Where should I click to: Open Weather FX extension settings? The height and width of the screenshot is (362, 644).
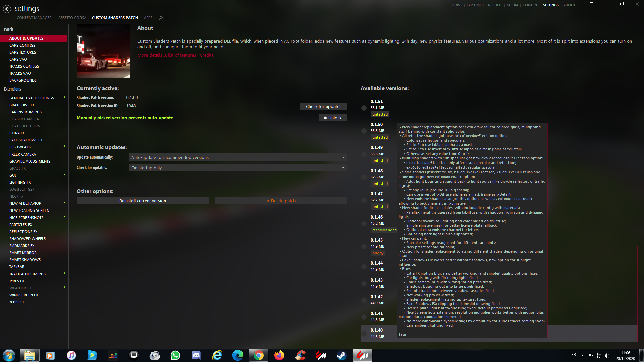click(x=20, y=288)
